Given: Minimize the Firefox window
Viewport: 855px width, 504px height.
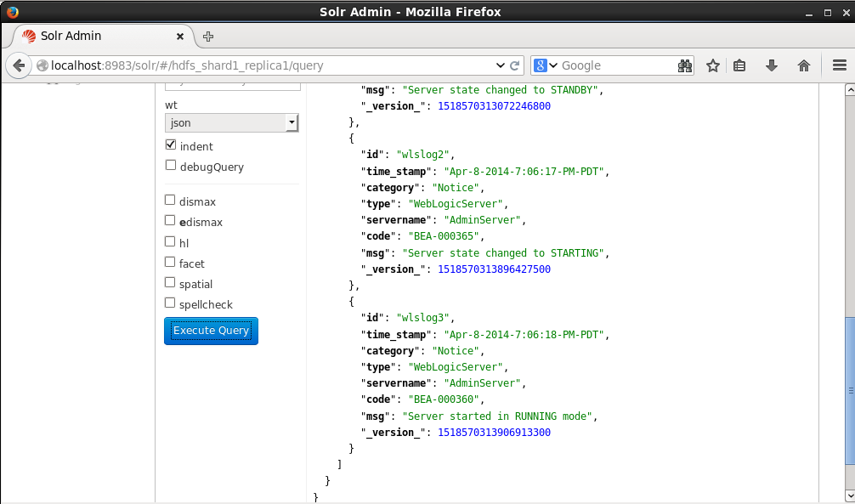Looking at the screenshot, I should point(809,13).
